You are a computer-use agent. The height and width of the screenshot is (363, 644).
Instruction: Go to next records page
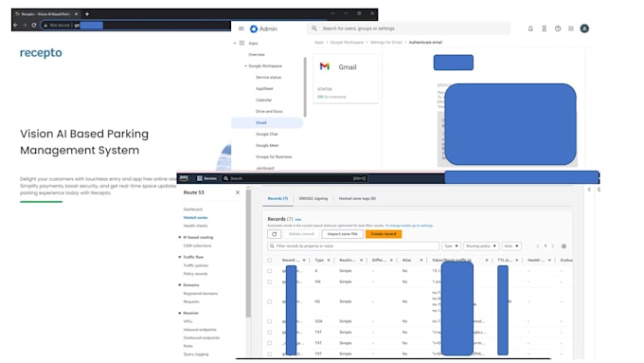point(553,246)
